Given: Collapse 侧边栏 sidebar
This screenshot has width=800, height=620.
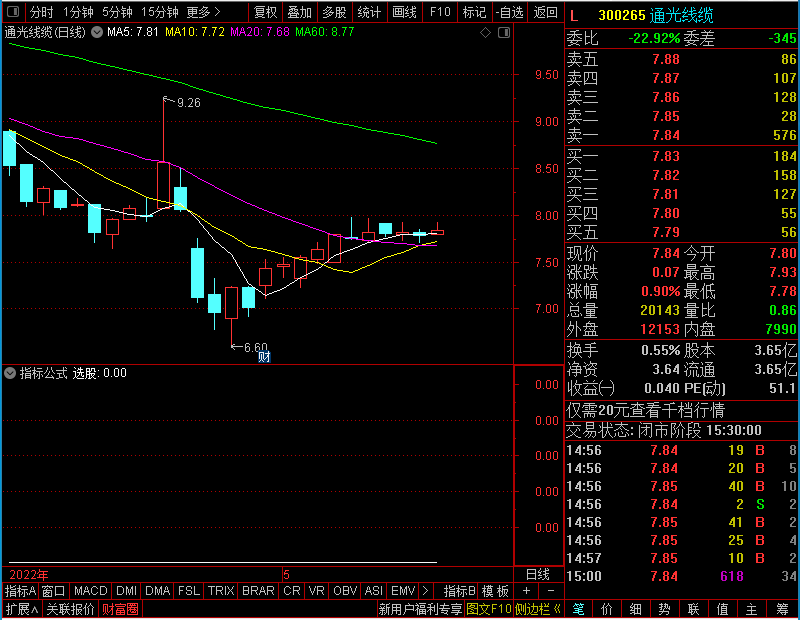Looking at the screenshot, I should pyautogui.click(x=537, y=609).
